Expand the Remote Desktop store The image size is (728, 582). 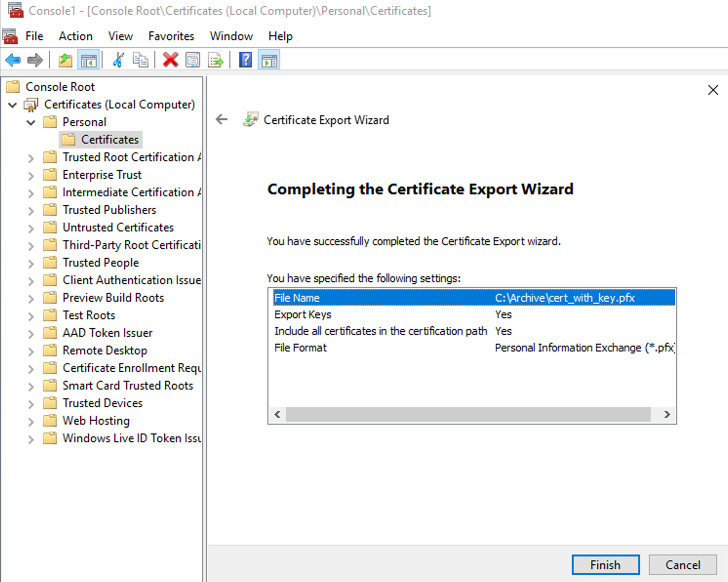31,351
